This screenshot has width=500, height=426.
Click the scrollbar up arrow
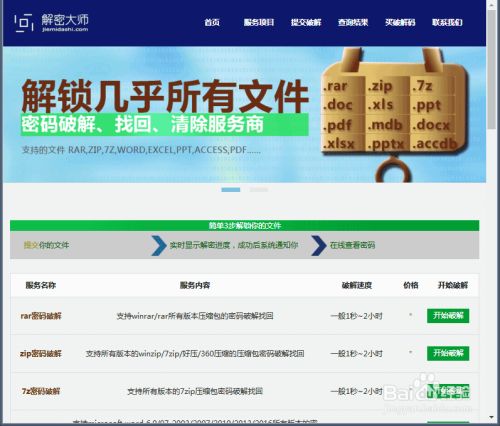[492, 5]
